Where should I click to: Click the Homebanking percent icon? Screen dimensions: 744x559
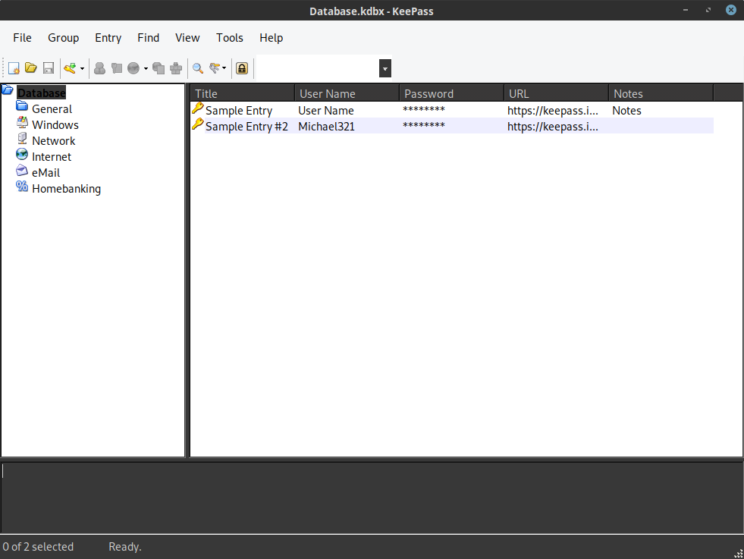22,186
